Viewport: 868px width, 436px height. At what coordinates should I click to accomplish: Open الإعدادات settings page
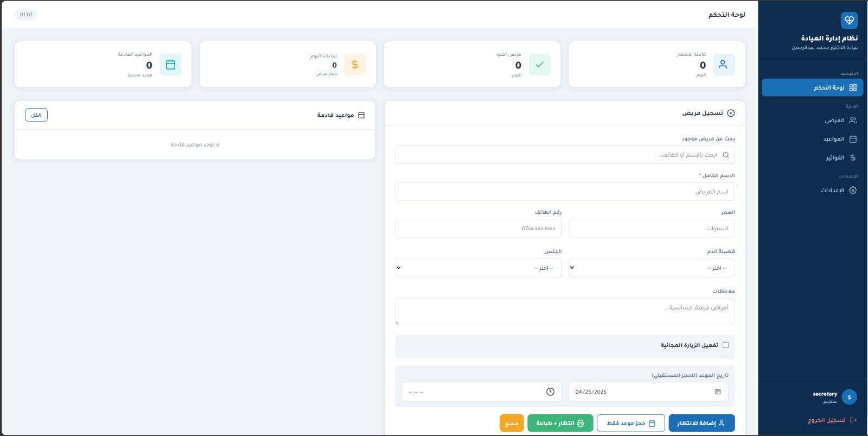[x=812, y=190]
